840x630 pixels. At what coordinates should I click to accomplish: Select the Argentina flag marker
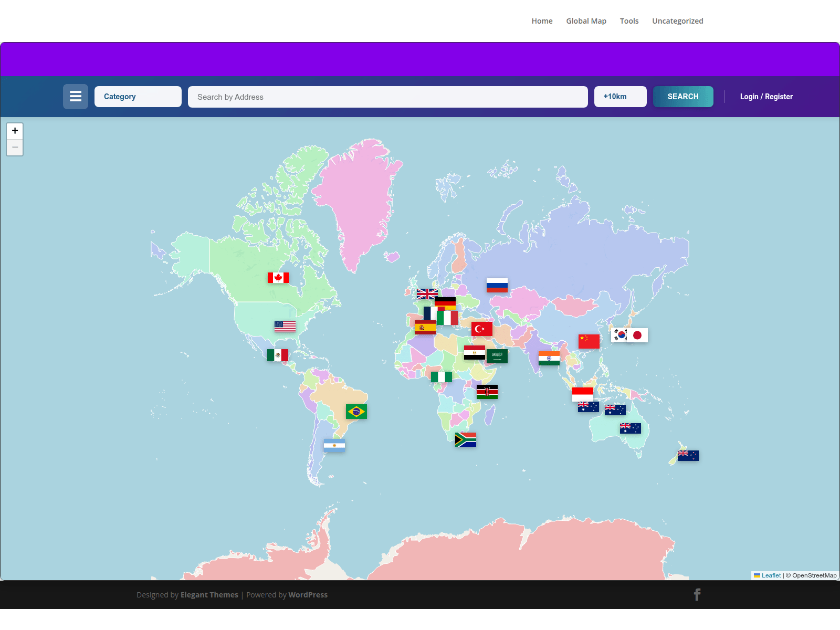pos(334,446)
